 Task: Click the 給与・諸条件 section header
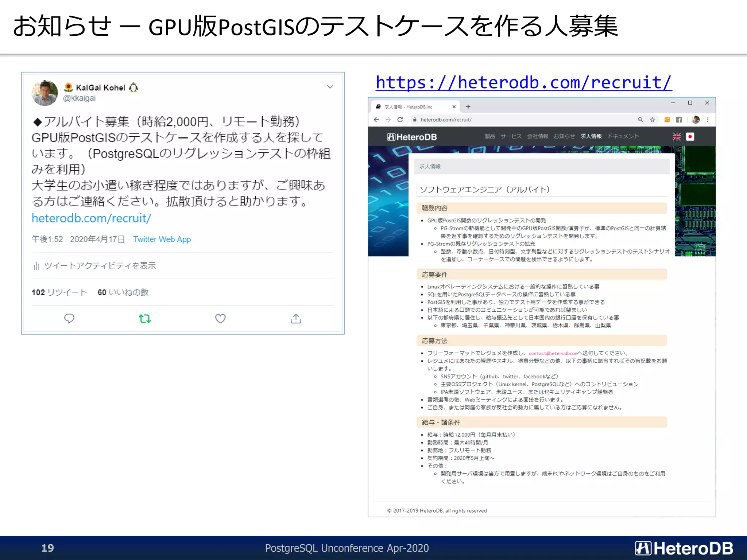[542, 422]
